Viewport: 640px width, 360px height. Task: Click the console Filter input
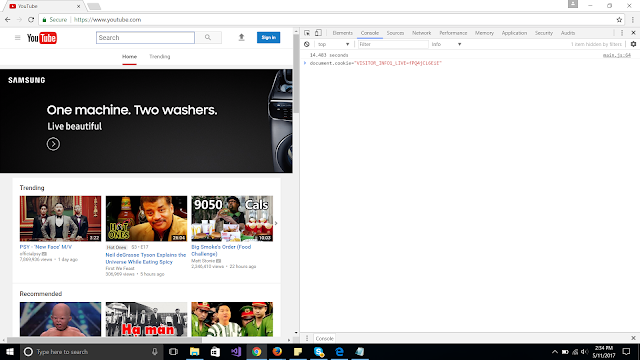[x=393, y=44]
